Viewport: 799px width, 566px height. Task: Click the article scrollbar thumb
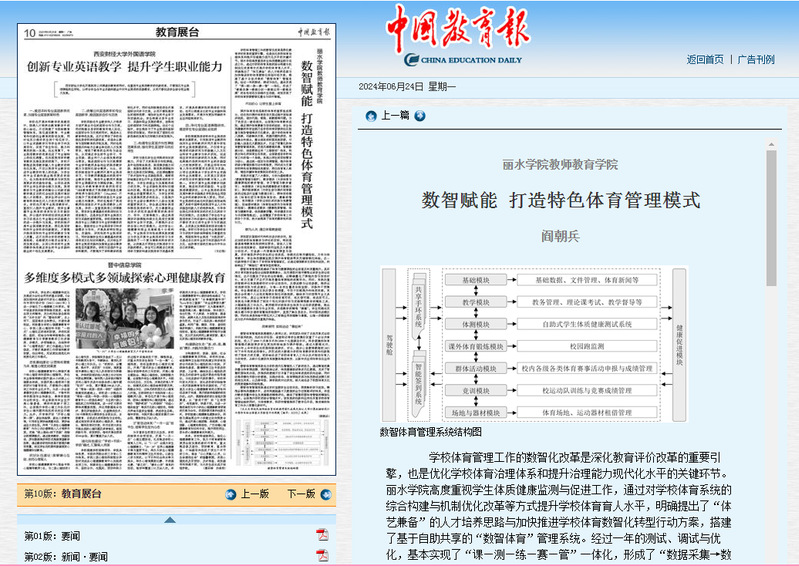point(771,218)
